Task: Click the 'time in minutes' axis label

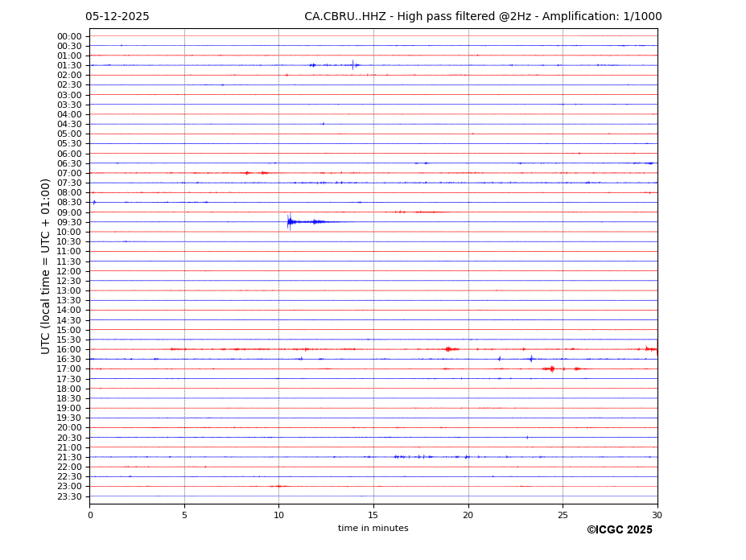Action: [x=373, y=529]
